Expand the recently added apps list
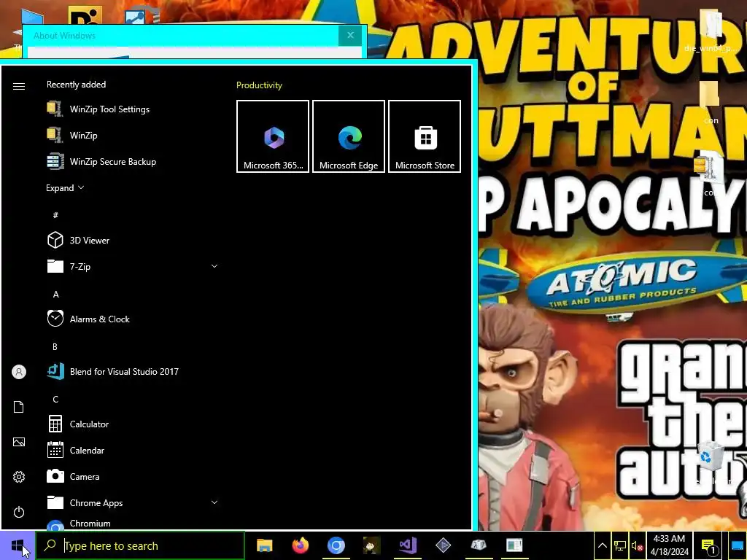Image resolution: width=747 pixels, height=560 pixels. click(x=65, y=188)
